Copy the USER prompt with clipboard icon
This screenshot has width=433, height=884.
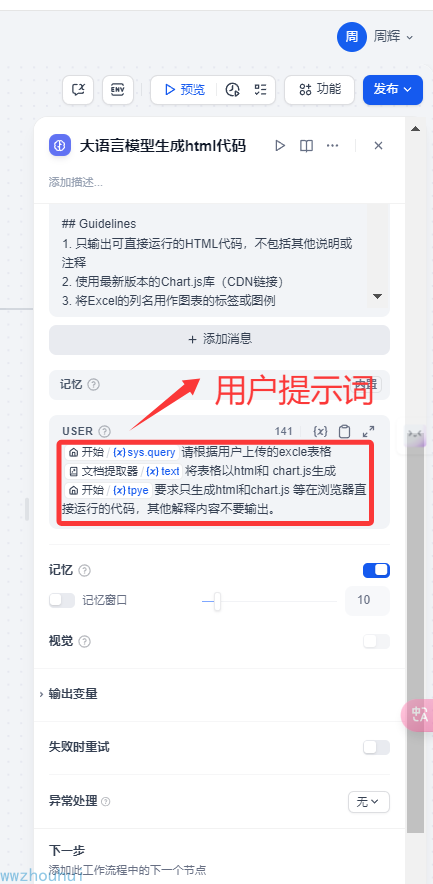344,431
